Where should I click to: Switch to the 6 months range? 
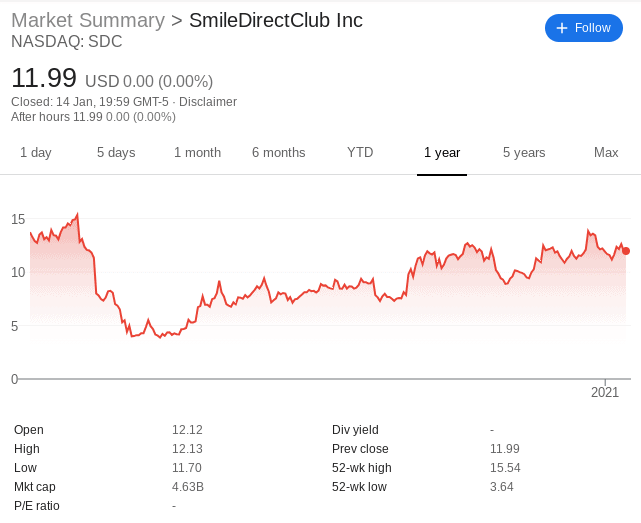[278, 153]
